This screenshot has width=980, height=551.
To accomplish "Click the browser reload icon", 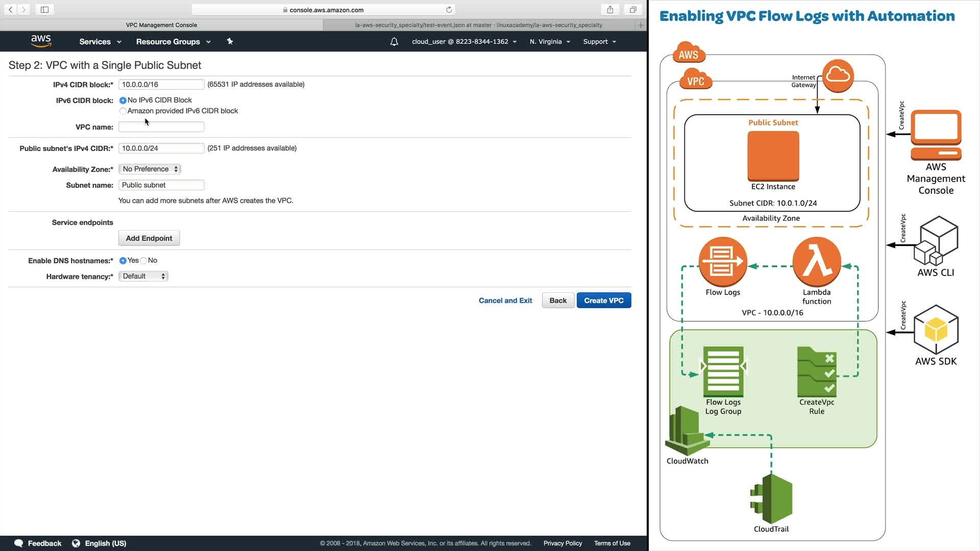I will tap(449, 10).
